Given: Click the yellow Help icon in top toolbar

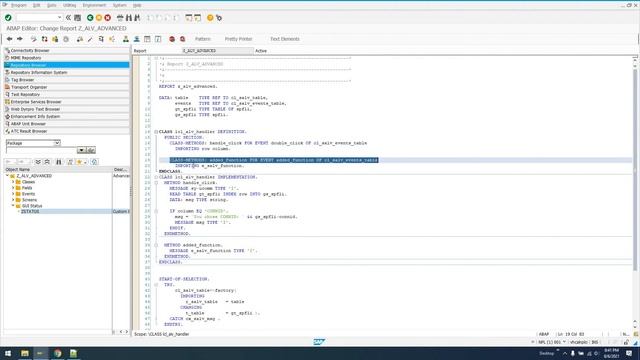Looking at the screenshot, I should point(210,18).
